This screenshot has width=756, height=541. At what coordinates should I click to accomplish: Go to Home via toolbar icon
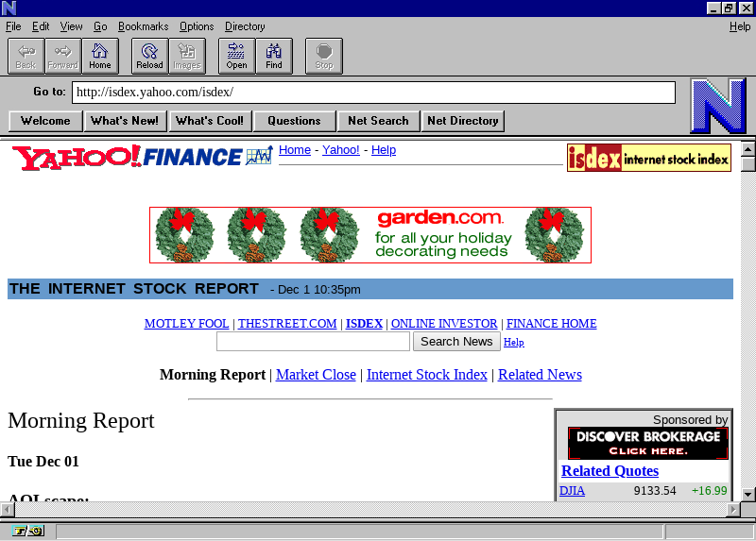click(x=100, y=56)
